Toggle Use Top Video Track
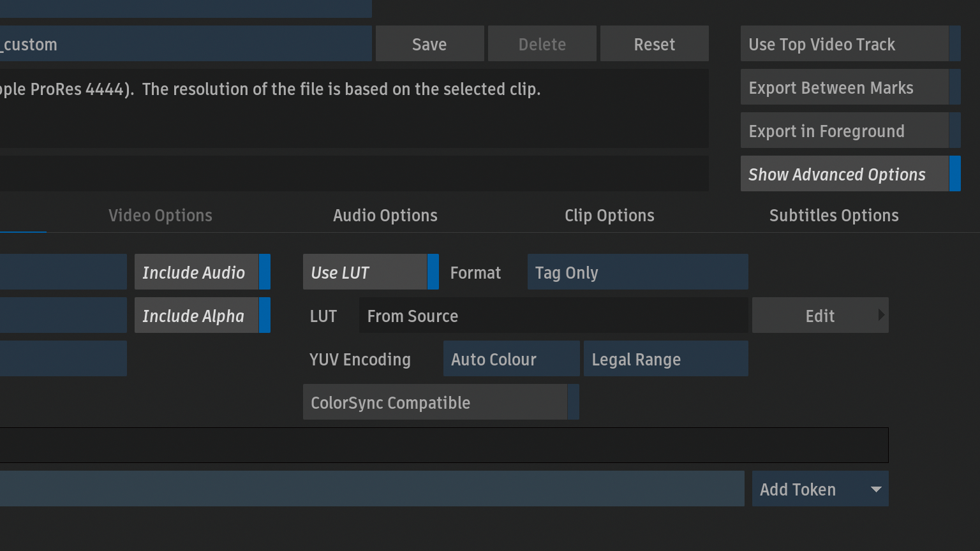Screen dimensions: 980x551 [x=850, y=44]
